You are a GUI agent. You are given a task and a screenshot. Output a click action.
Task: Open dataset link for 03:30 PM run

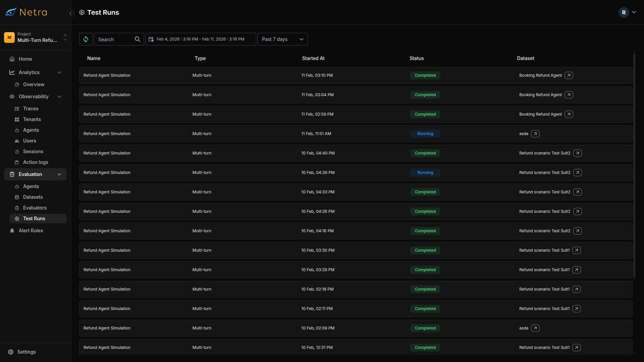(x=577, y=250)
